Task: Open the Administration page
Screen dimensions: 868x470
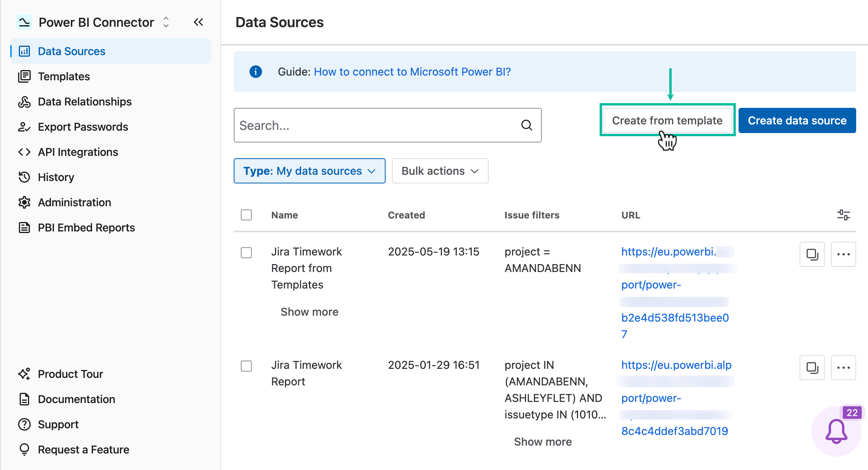Action: 111,202
